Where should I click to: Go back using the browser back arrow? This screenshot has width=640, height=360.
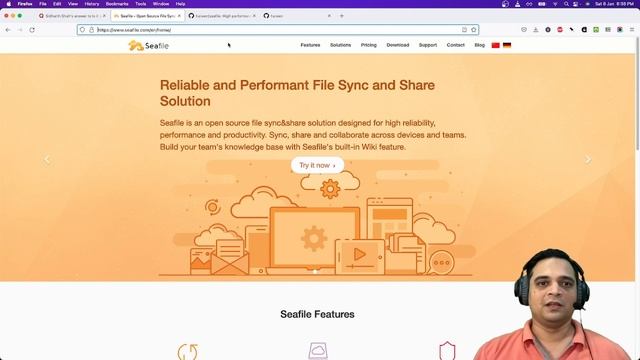click(x=8, y=30)
